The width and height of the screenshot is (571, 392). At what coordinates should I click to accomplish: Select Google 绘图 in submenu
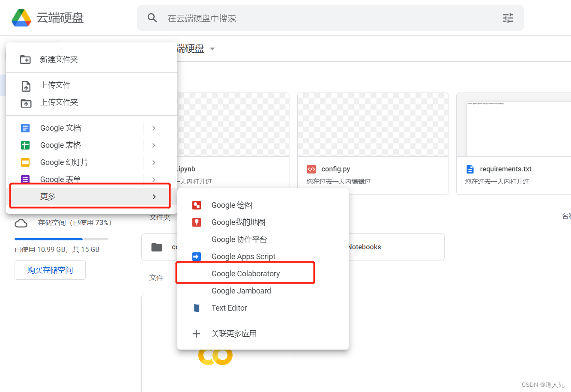pyautogui.click(x=263, y=205)
